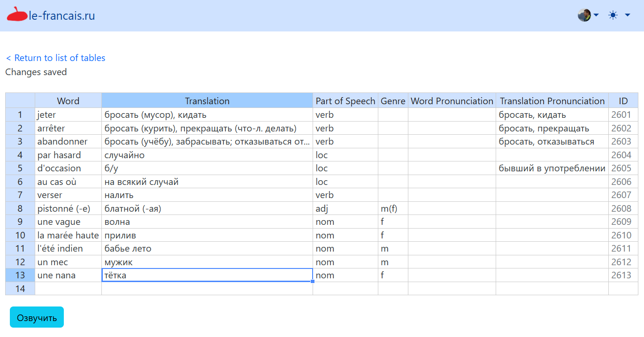Open the user avatar menu
The height and width of the screenshot is (337, 644).
click(588, 15)
